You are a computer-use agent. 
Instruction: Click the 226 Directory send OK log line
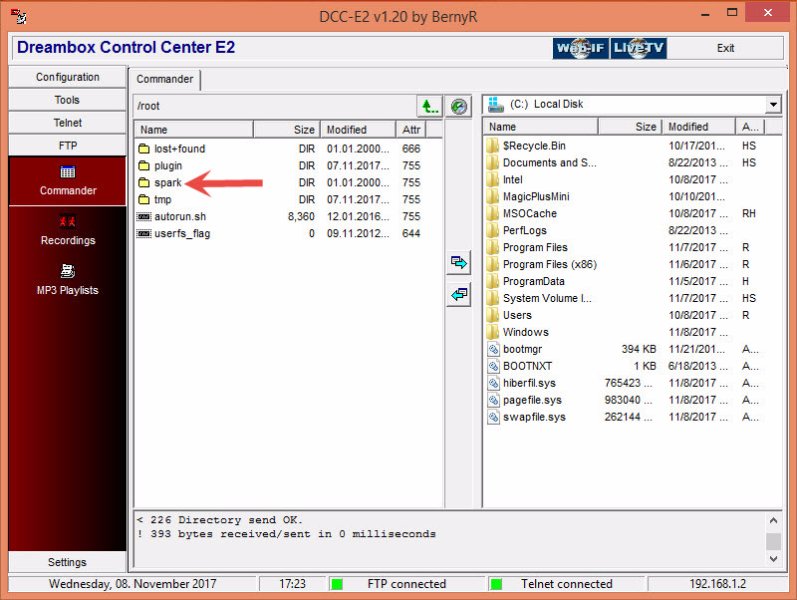pyautogui.click(x=220, y=520)
